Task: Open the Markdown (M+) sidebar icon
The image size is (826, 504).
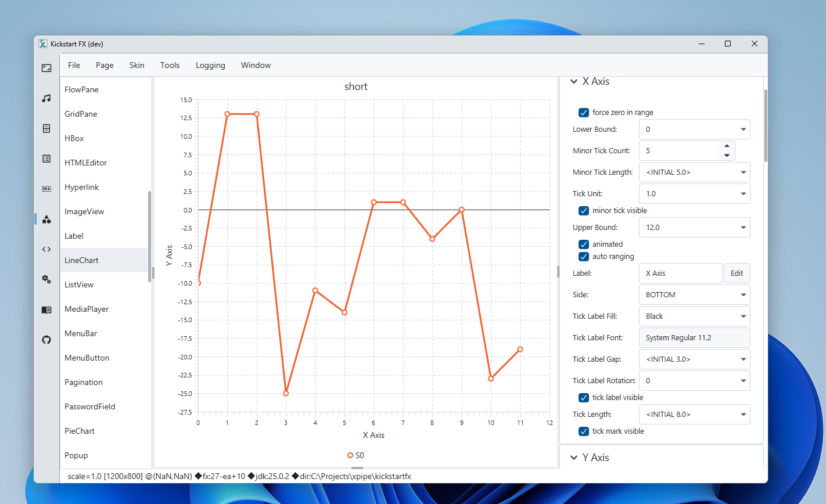Action: point(46,189)
